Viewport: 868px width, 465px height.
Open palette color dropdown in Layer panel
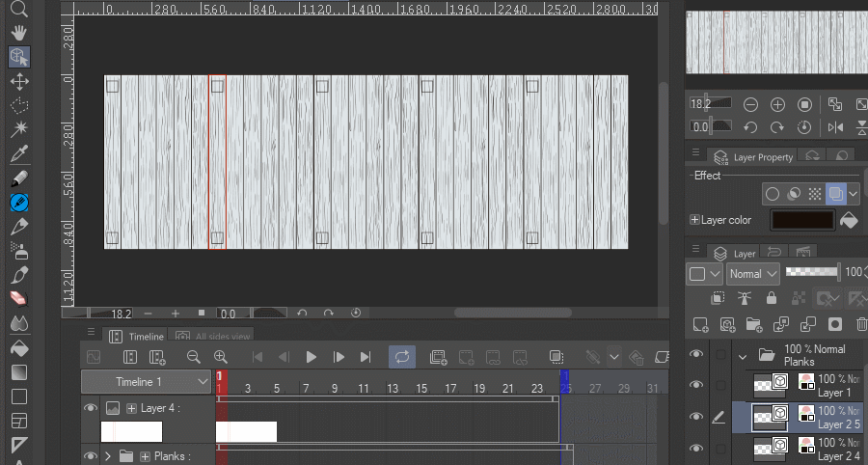pos(704,273)
